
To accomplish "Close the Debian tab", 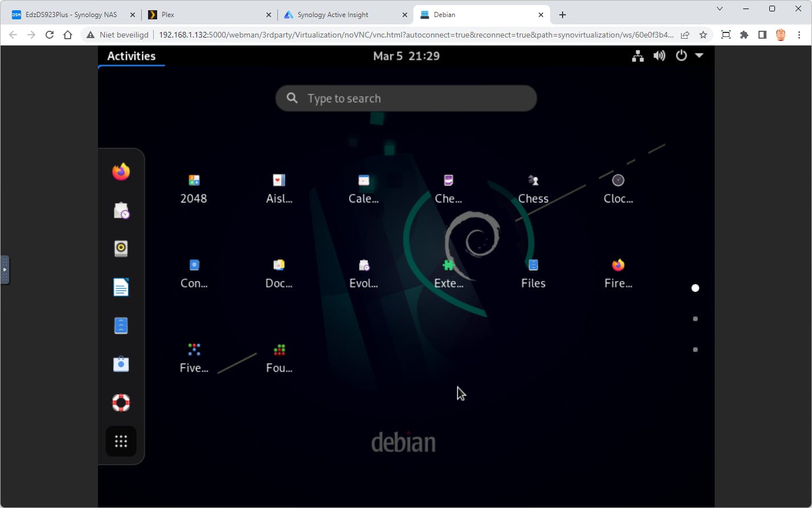I will click(541, 15).
